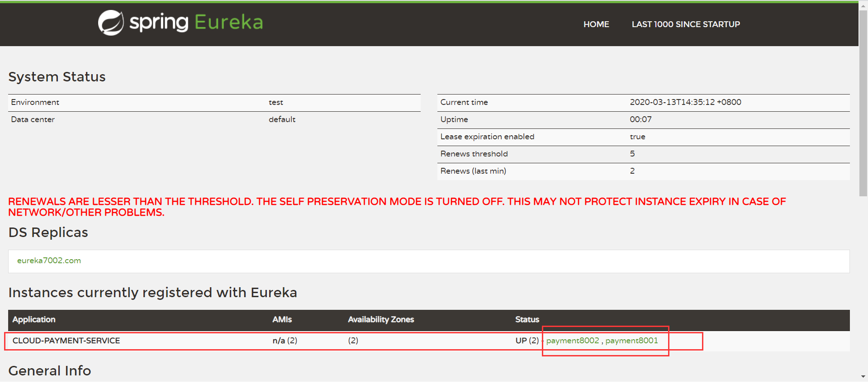Click the Renews (last min) value 2
This screenshot has height=384, width=868.
(632, 171)
